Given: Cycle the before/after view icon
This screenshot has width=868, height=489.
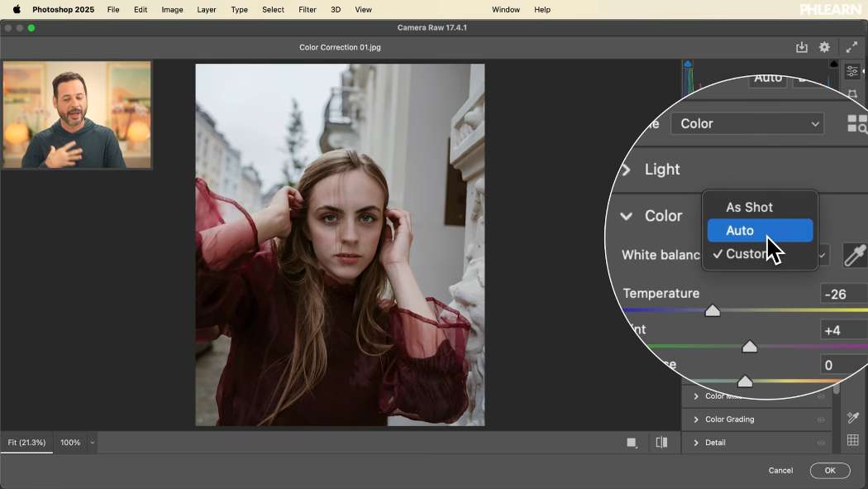Looking at the screenshot, I should coord(661,443).
